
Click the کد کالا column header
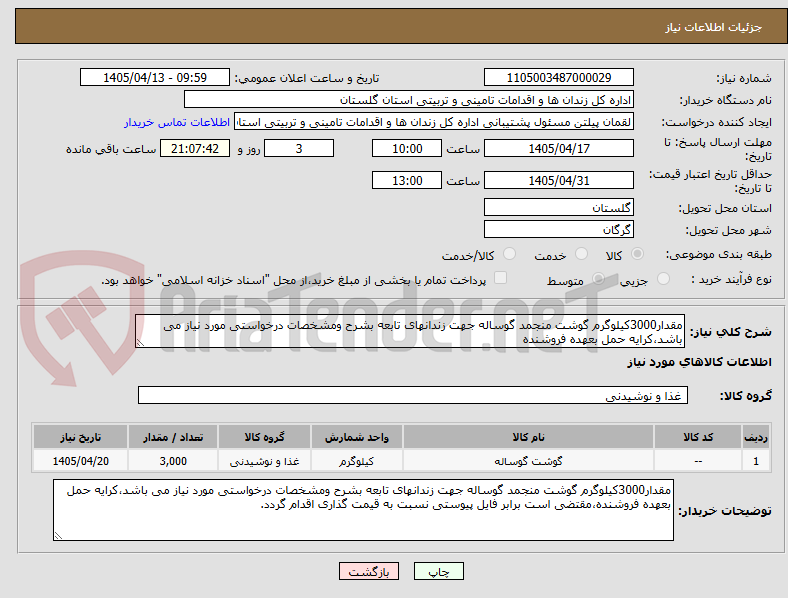click(698, 437)
